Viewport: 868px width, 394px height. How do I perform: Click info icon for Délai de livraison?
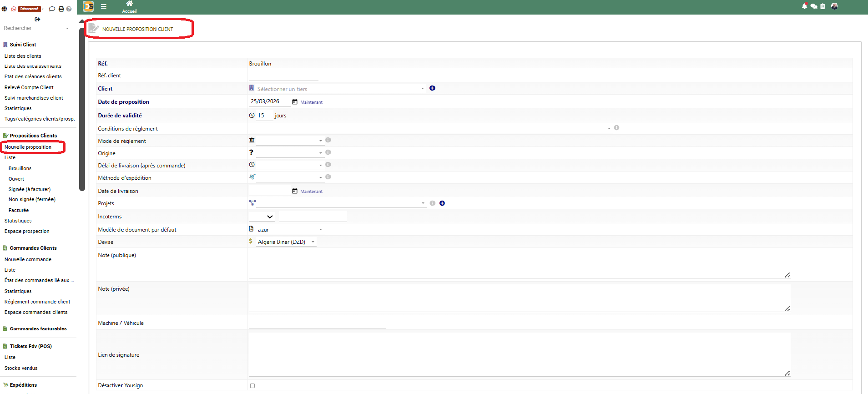(328, 165)
